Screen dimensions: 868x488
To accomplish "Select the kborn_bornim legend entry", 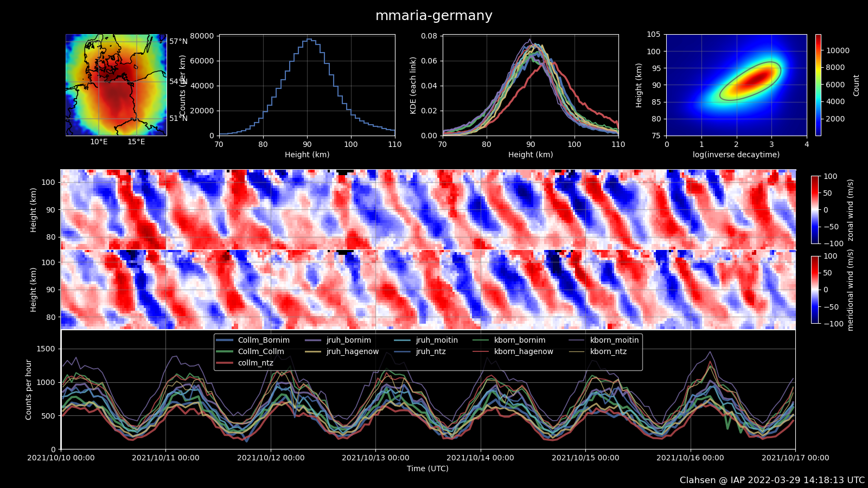I will point(509,340).
